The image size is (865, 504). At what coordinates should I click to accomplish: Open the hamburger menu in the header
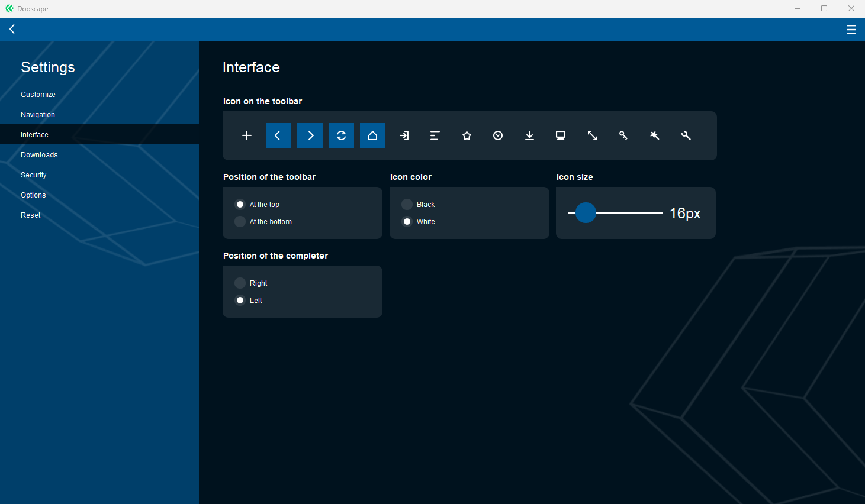click(851, 30)
